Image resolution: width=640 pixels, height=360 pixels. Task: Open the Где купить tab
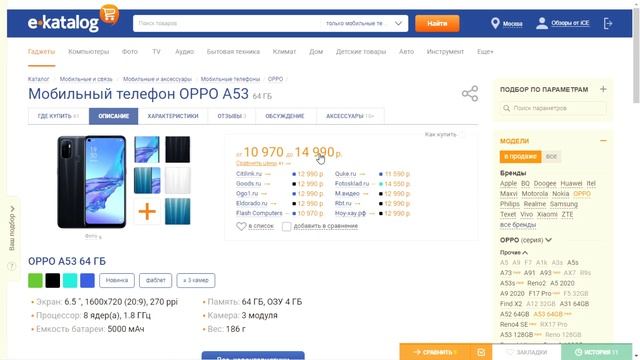(x=58, y=116)
